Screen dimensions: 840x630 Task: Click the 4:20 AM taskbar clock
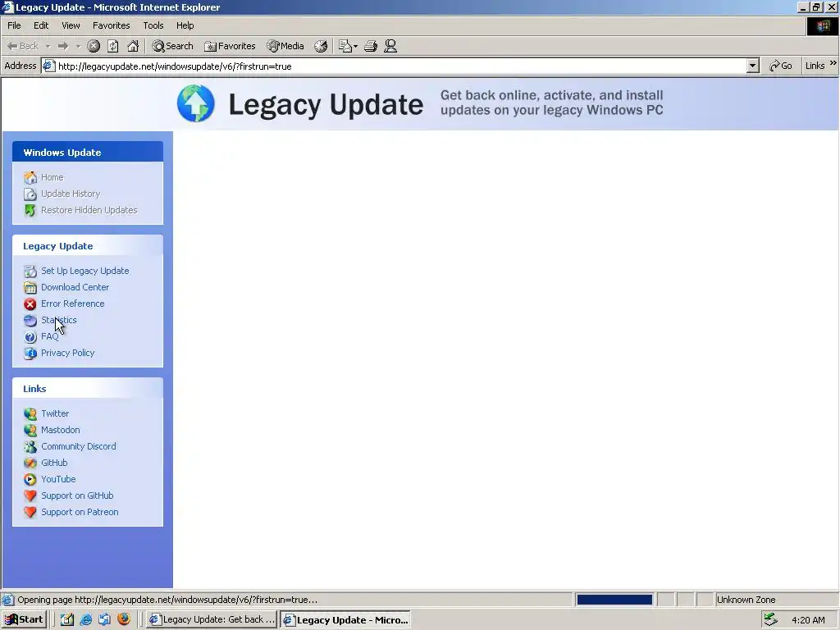point(808,620)
